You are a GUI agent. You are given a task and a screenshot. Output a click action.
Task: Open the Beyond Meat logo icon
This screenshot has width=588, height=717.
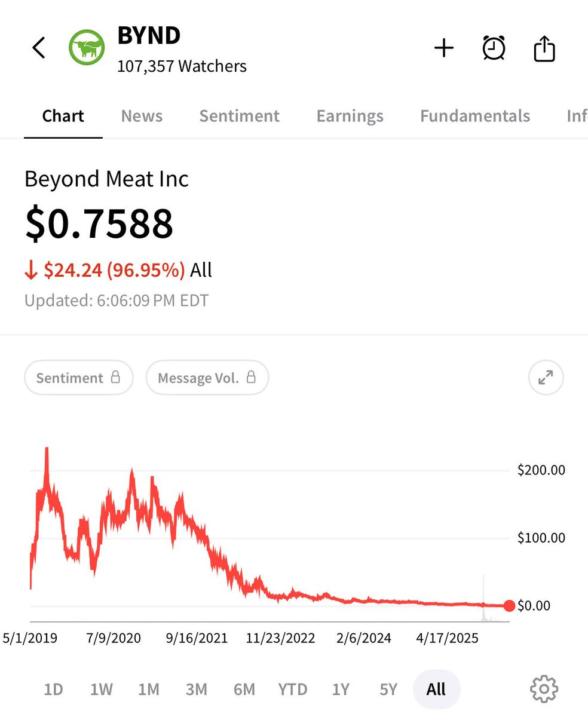pyautogui.click(x=87, y=48)
